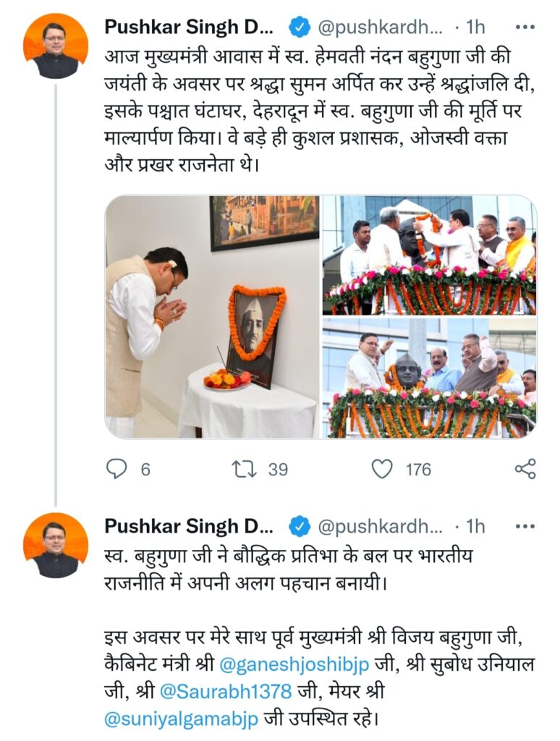Open the profile avatar on second tweet
560x741 pixels.
56,546
